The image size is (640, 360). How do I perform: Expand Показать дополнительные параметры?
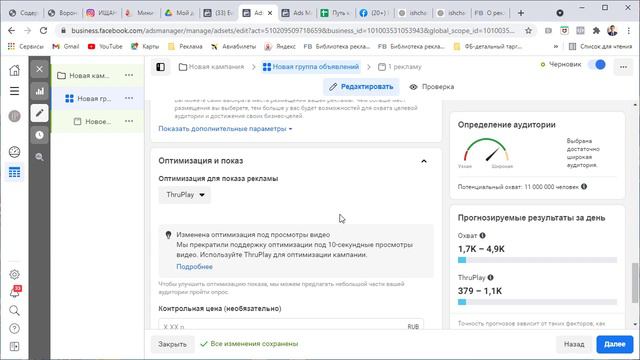coord(225,129)
